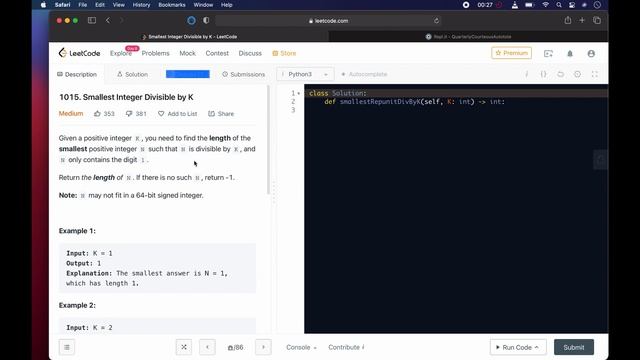Screen dimensions: 640x360
Task: Switch to the Submissions tab
Action: click(244, 74)
